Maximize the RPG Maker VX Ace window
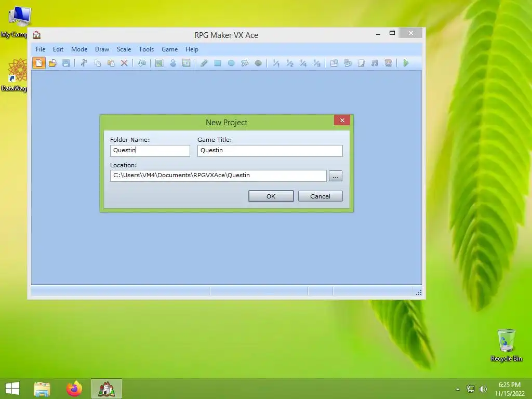The width and height of the screenshot is (532, 399). 392,33
